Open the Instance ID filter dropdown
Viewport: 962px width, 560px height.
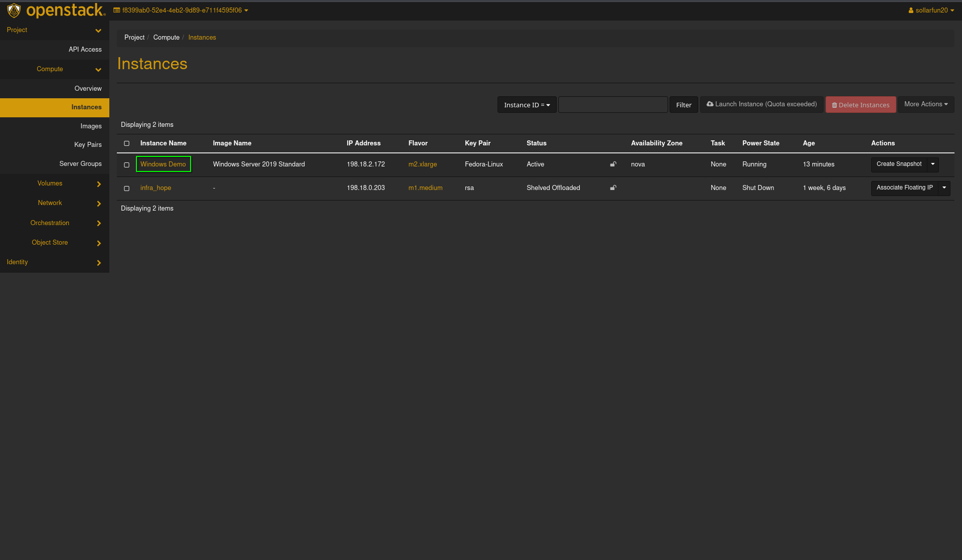527,105
